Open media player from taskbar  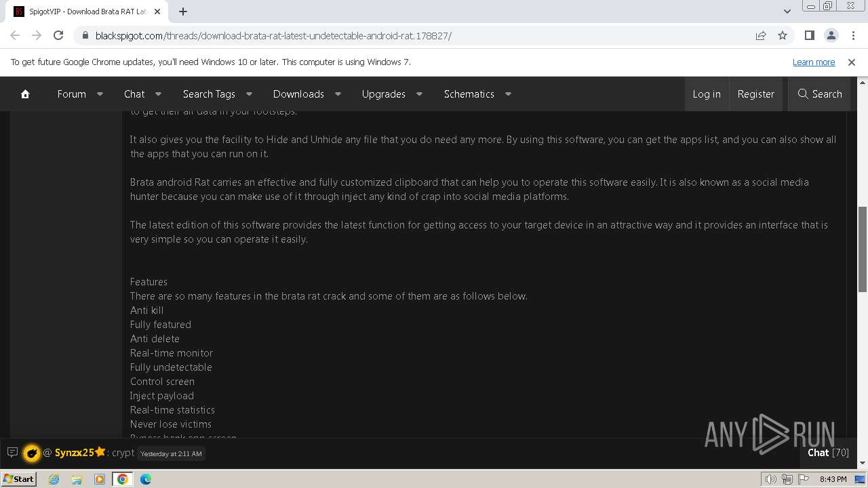click(100, 479)
